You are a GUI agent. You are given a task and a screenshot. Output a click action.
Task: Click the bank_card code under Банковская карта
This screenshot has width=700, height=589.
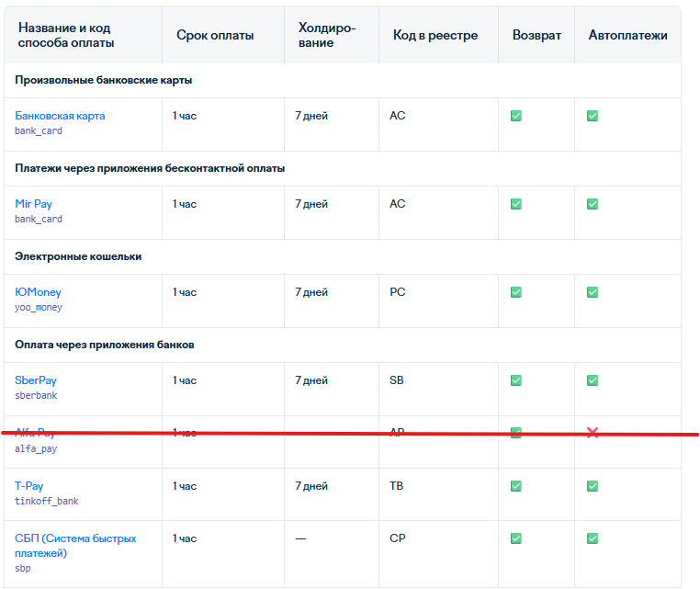coord(39,130)
